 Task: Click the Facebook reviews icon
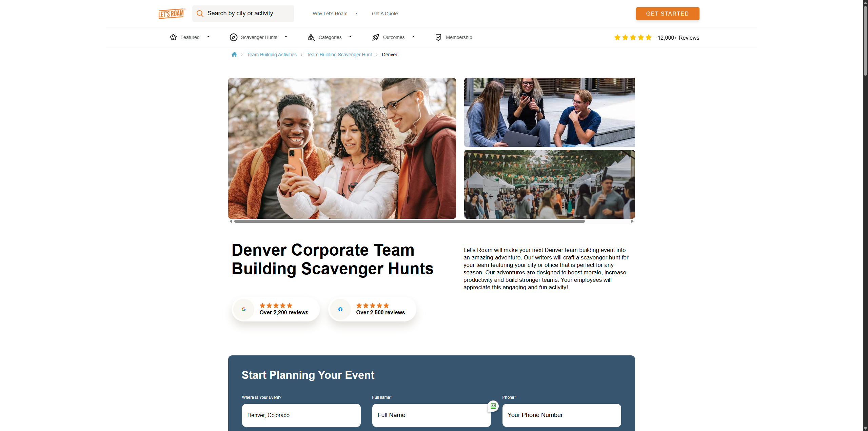coord(340,309)
